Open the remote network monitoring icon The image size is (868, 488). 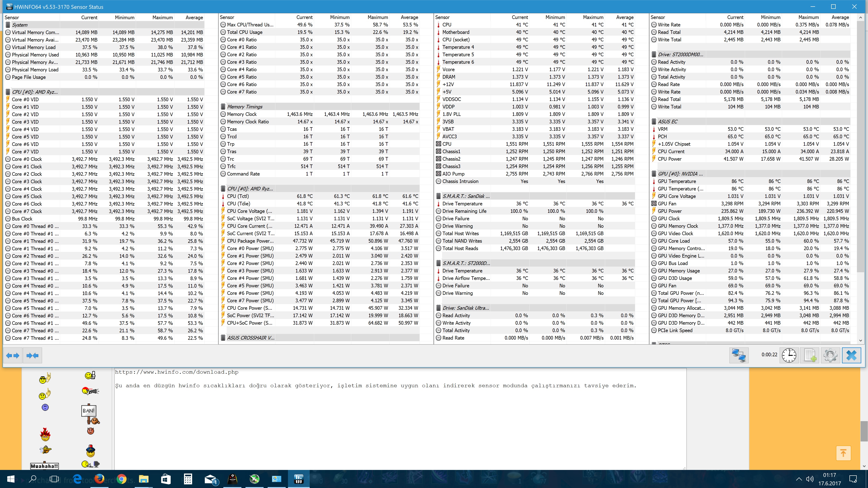pos(739,355)
